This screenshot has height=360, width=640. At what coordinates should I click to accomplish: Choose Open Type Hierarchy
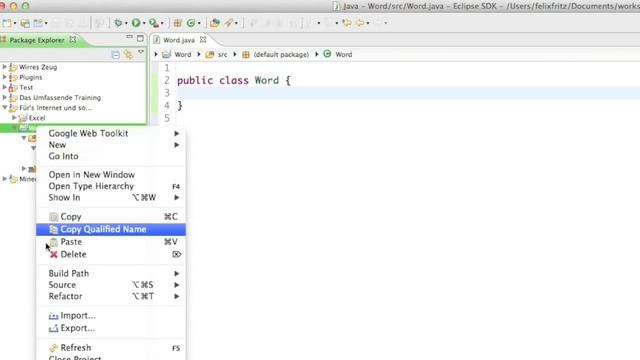111,186
